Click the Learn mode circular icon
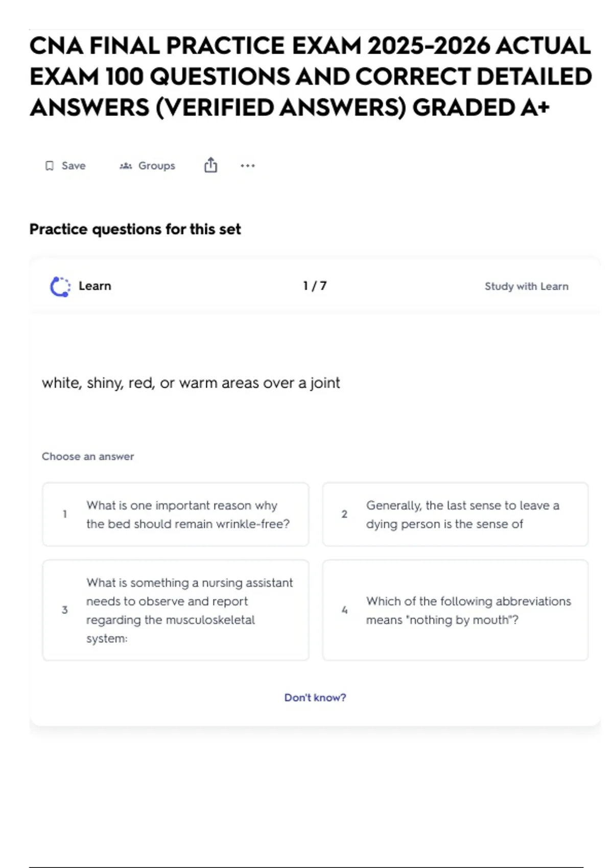Screen dimensions: 613x868 [x=60, y=286]
